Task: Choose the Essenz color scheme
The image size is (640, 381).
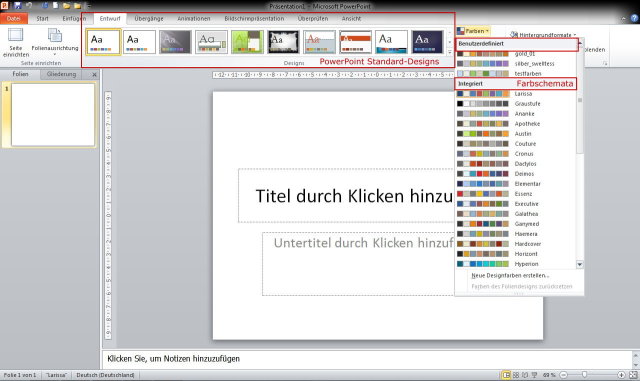Action: click(x=516, y=194)
